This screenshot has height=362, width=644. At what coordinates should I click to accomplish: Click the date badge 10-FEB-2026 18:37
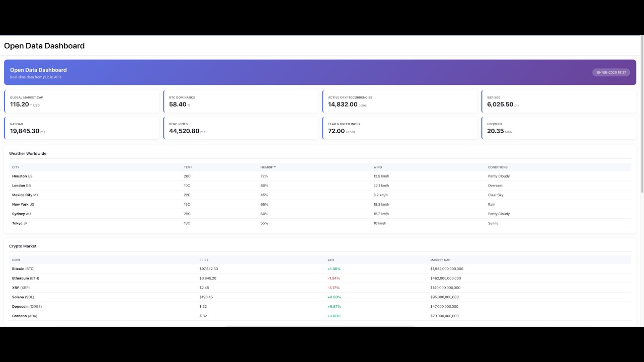(x=611, y=72)
